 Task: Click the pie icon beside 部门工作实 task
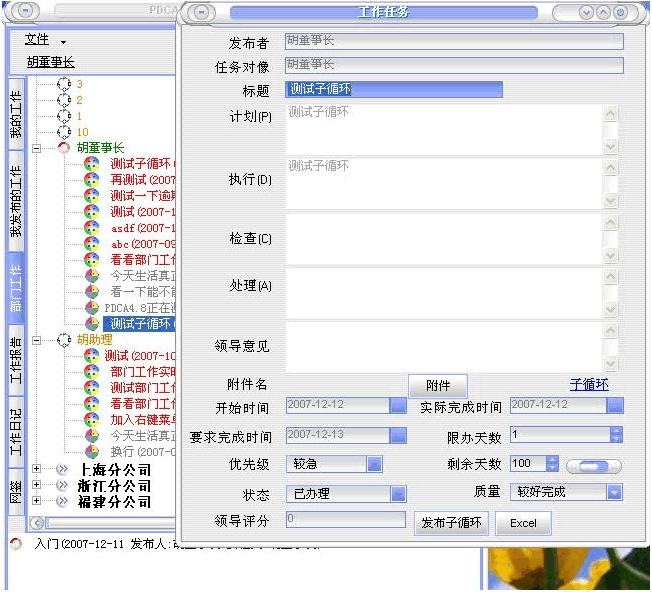point(91,371)
